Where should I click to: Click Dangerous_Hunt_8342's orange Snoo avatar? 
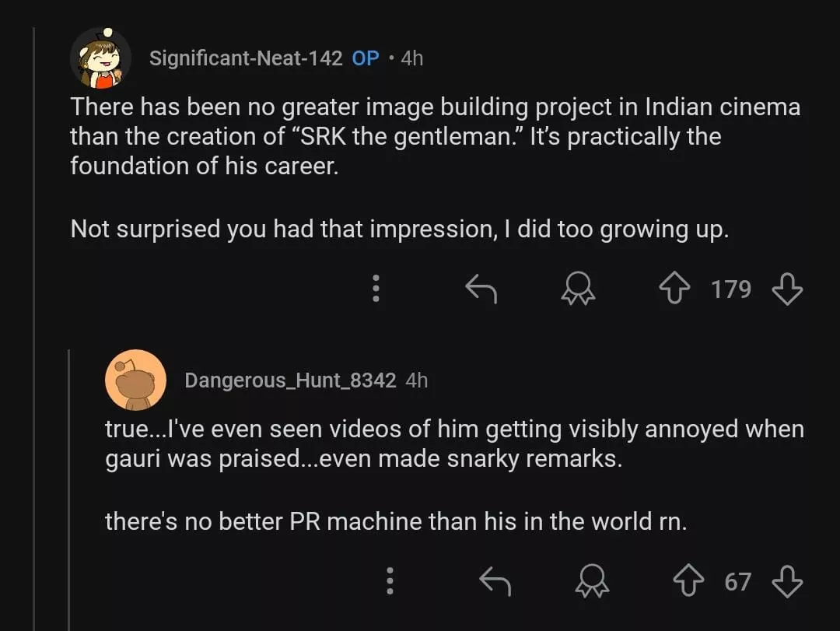[135, 380]
